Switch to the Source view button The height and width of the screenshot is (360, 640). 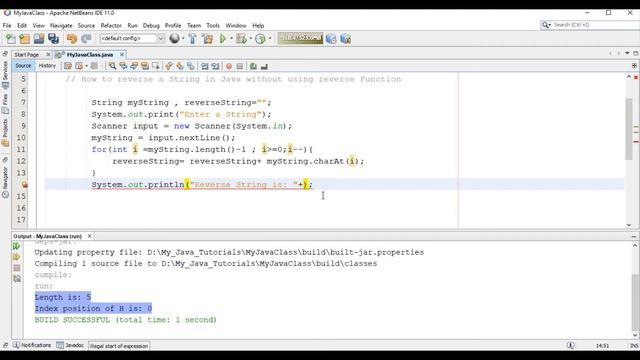(x=23, y=66)
